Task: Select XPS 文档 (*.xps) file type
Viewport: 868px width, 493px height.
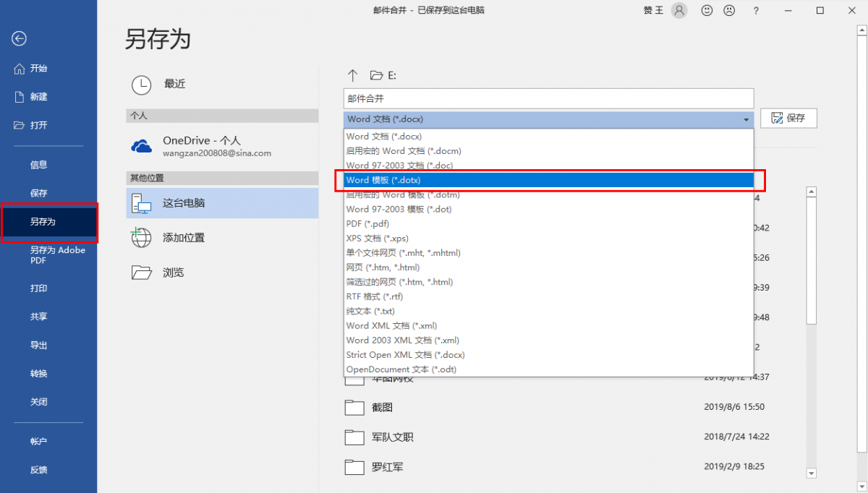Action: coord(549,238)
